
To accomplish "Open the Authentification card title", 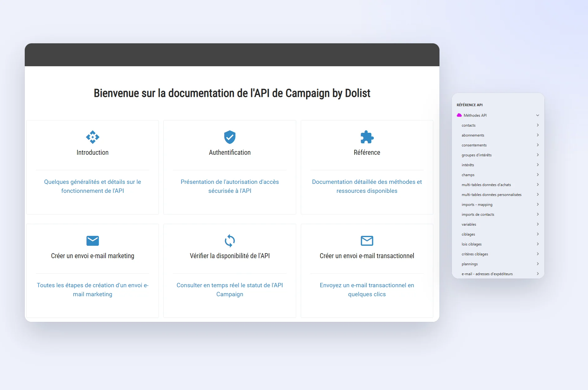I will (230, 152).
